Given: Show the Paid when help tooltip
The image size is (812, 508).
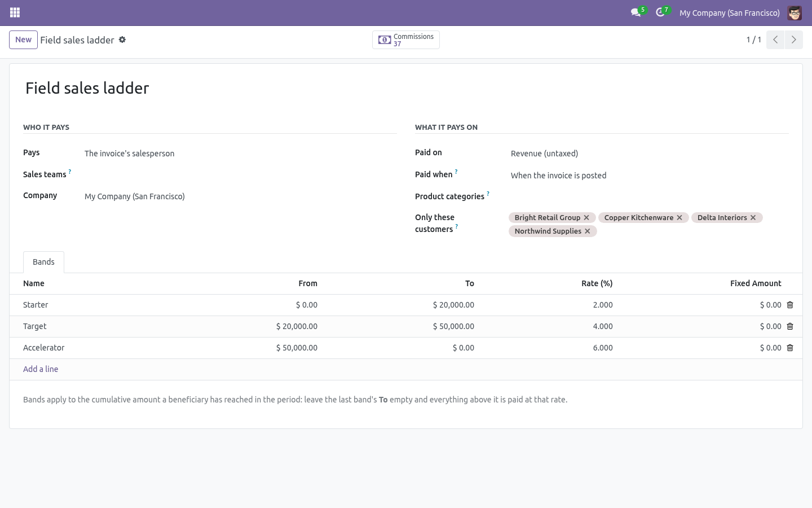Looking at the screenshot, I should [x=456, y=172].
